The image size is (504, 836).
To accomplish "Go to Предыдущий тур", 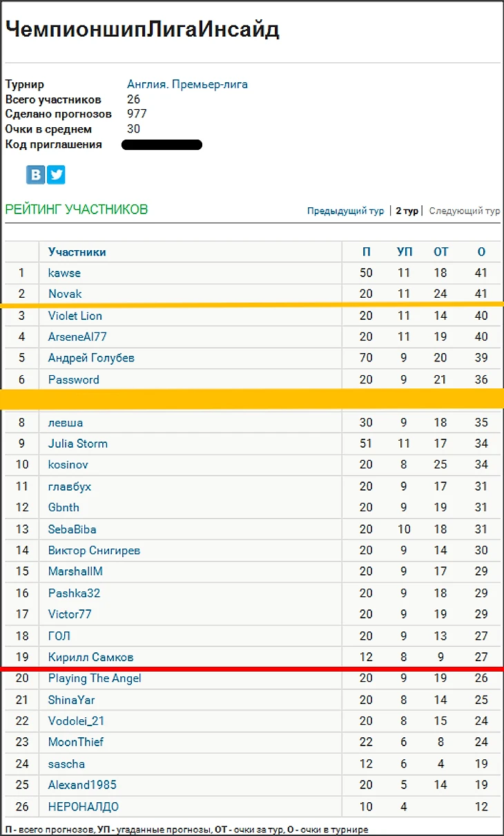I will click(345, 211).
